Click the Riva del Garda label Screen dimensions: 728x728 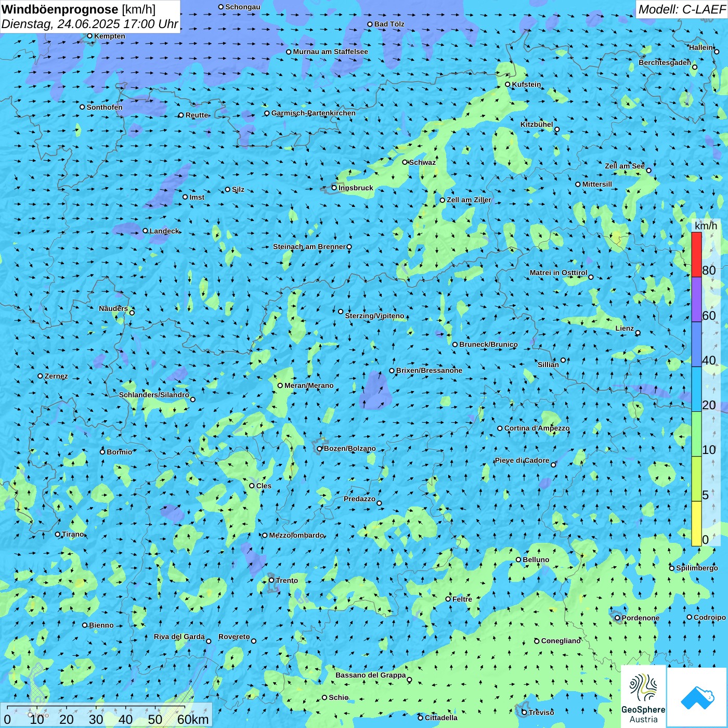click(179, 636)
